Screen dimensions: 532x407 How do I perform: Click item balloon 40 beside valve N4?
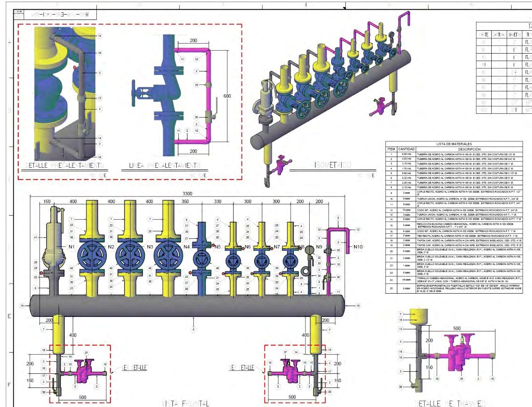click(217, 268)
